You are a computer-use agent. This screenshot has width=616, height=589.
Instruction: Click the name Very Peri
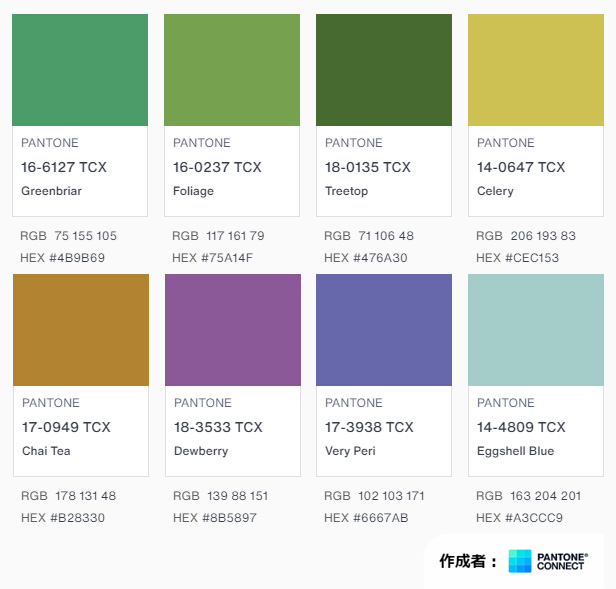[x=350, y=451]
